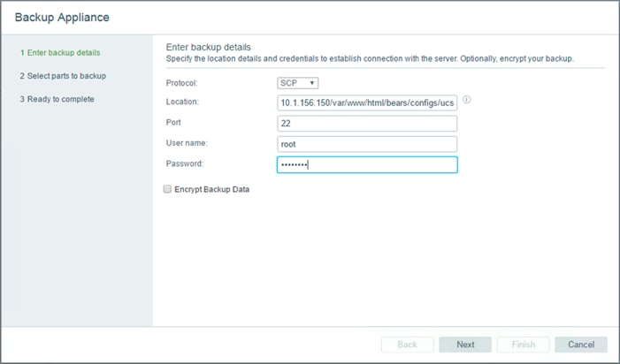
Task: Click the disabled Back button
Action: point(407,345)
